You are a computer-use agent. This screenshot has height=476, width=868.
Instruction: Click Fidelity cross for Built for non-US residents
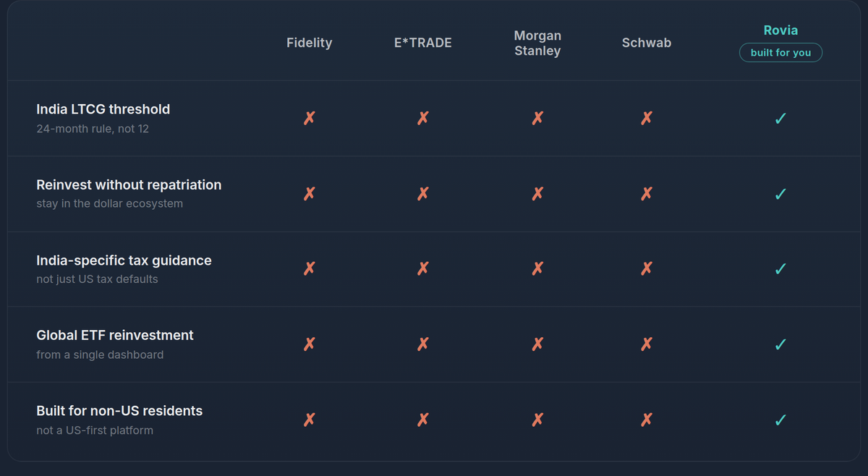point(310,420)
